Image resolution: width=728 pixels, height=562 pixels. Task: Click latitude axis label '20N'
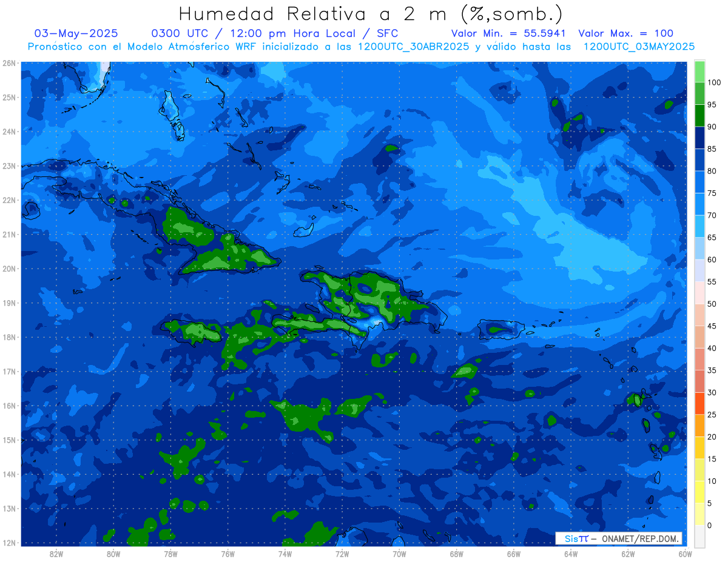(x=9, y=269)
